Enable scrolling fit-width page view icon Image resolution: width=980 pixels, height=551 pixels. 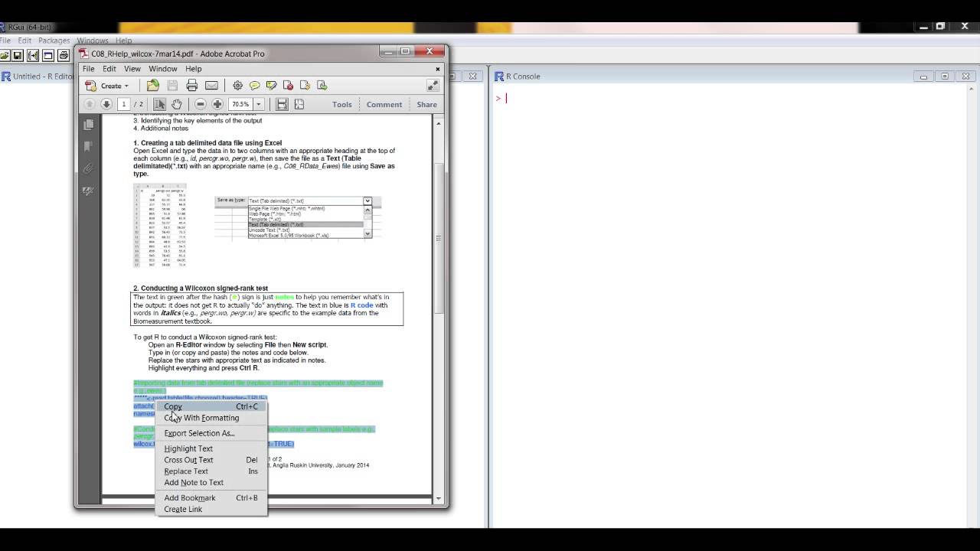282,104
